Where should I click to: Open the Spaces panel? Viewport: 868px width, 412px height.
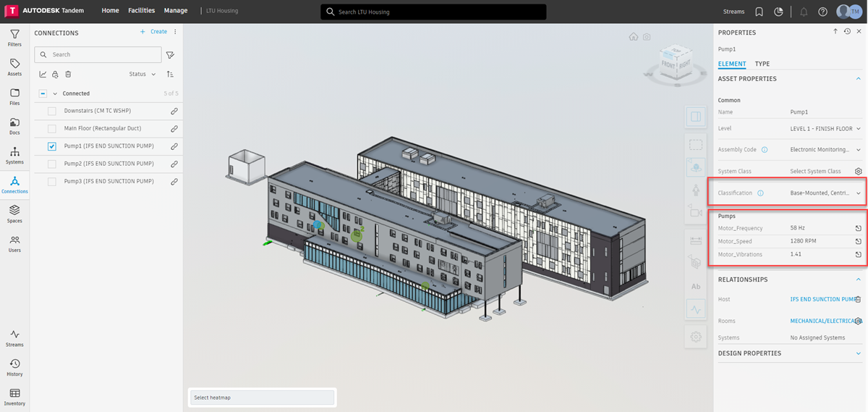pos(14,214)
